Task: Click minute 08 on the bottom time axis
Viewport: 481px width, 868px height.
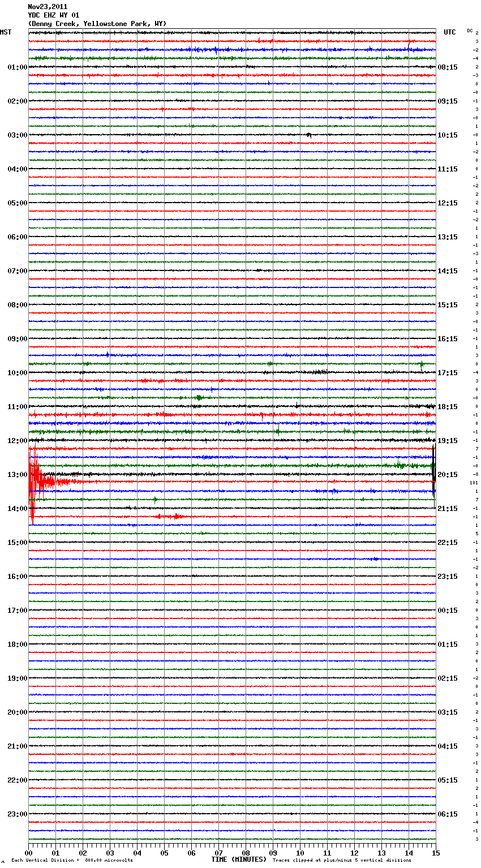Action: pyautogui.click(x=246, y=853)
